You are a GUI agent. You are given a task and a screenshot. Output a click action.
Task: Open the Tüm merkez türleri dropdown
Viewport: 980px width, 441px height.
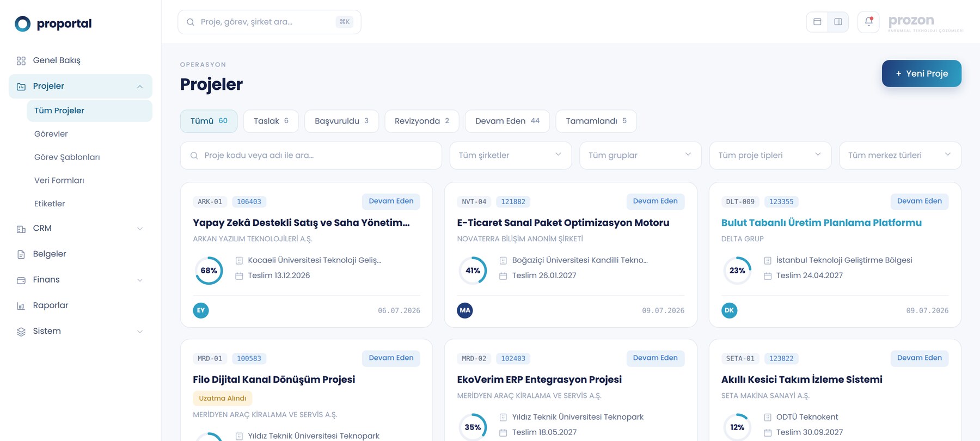[x=900, y=156]
